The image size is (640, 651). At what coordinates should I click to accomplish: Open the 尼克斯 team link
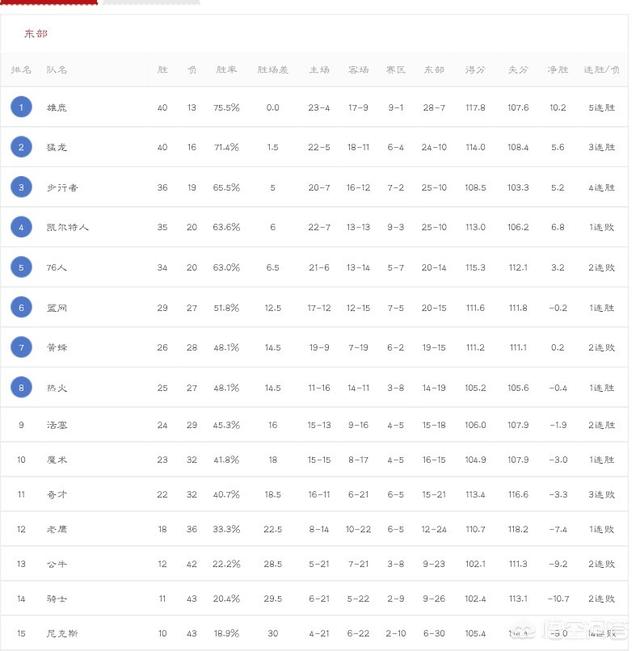pos(62,634)
